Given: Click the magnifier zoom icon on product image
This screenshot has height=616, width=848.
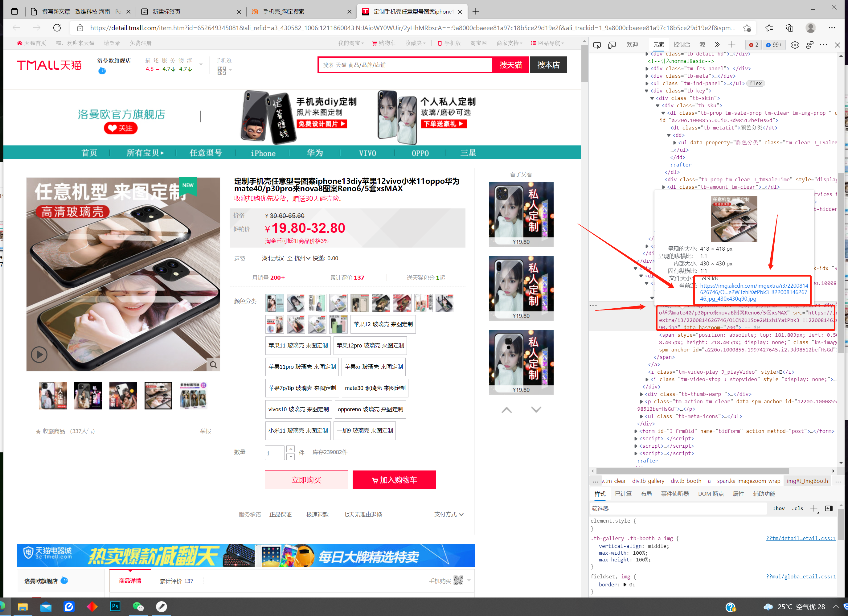Looking at the screenshot, I should pos(213,364).
